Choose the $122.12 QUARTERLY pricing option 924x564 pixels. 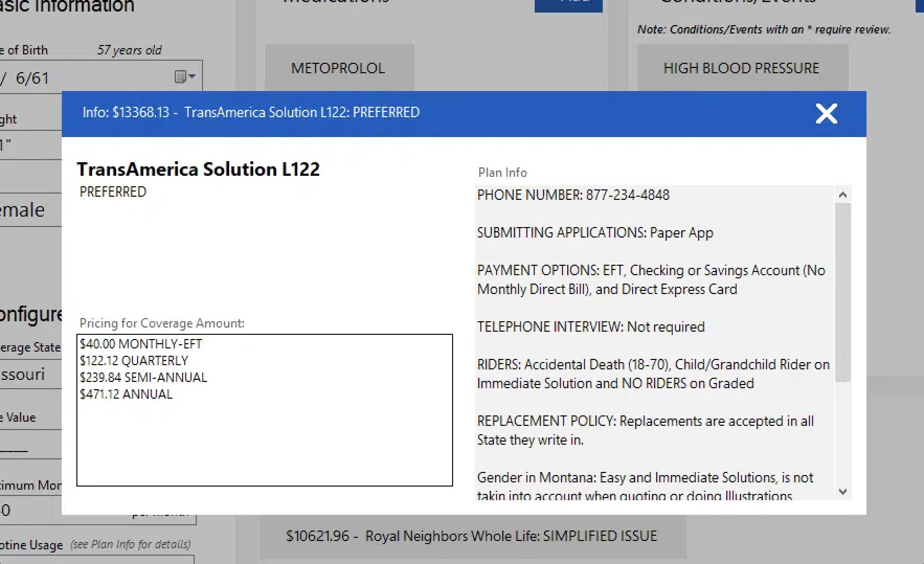pyautogui.click(x=134, y=360)
